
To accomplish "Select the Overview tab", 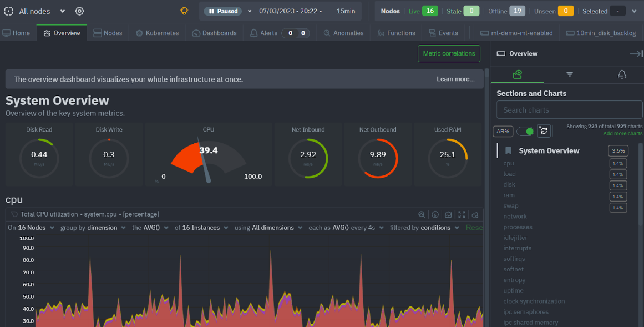I will click(x=62, y=33).
